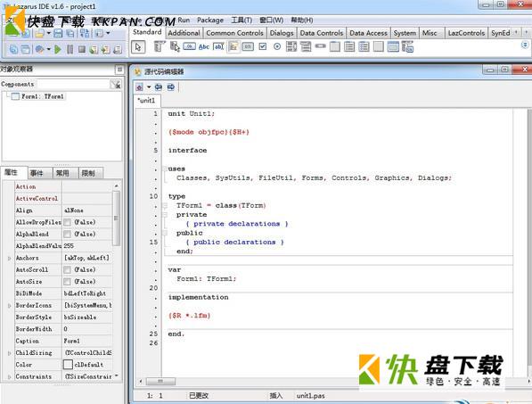The image size is (532, 404).
Task: Open the 帮助(H) help menu
Action: pyautogui.click(x=301, y=20)
